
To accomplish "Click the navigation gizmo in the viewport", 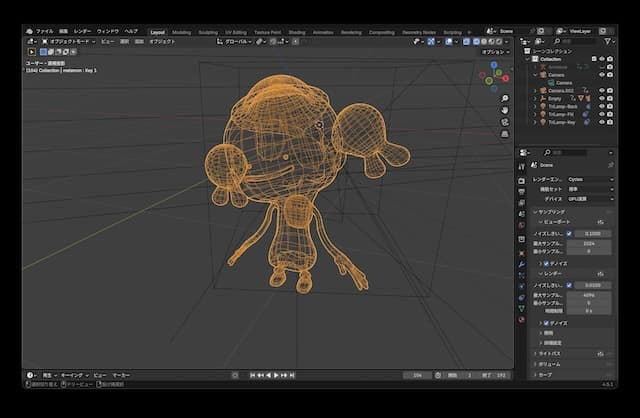I will tap(493, 76).
